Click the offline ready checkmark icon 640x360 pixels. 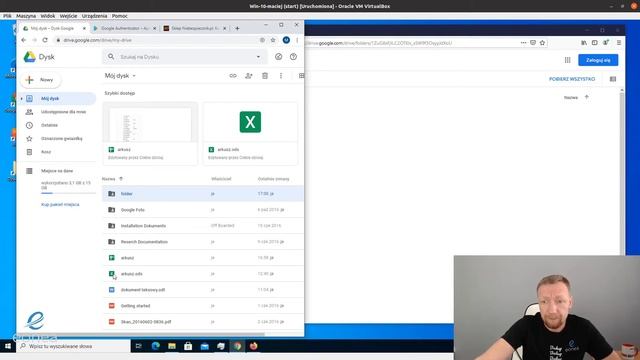(278, 57)
